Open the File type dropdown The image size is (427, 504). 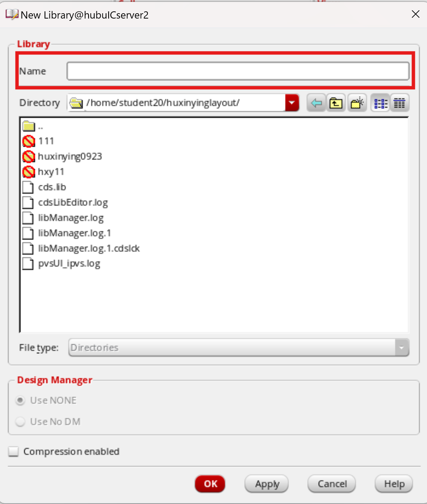pyautogui.click(x=402, y=347)
